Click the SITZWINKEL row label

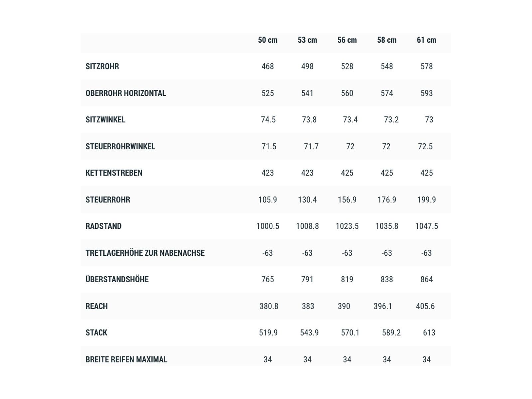click(105, 120)
